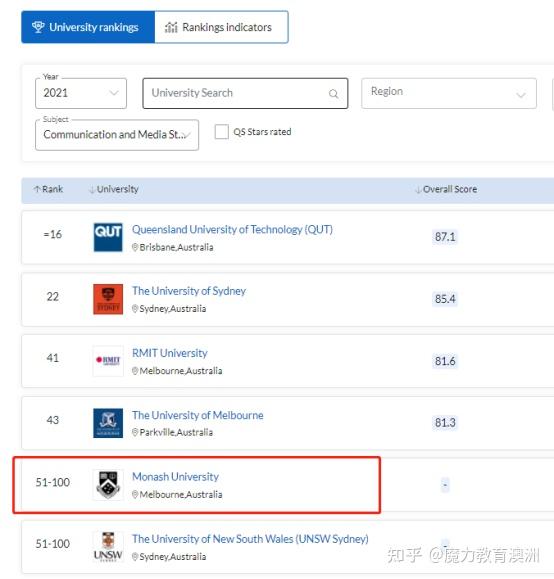Viewport: 554px width, 579px height.
Task: Click the 81.3 overall score
Action: click(x=445, y=422)
